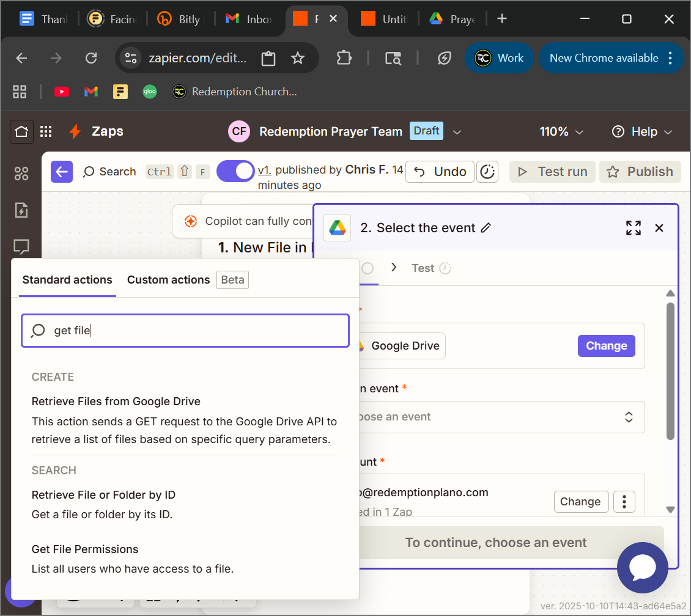Viewport: 691px width, 616px height.
Task: Open the Help dropdown menu
Action: pos(642,131)
